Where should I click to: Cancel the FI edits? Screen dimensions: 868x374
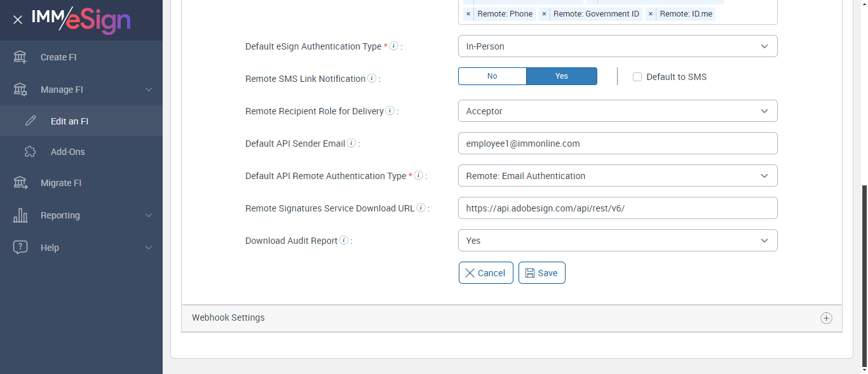pos(485,273)
